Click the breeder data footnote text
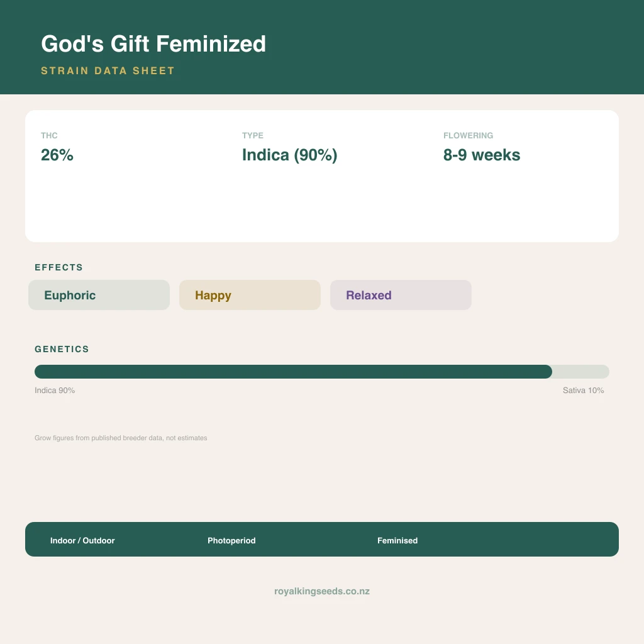The height and width of the screenshot is (644, 644). (x=121, y=438)
